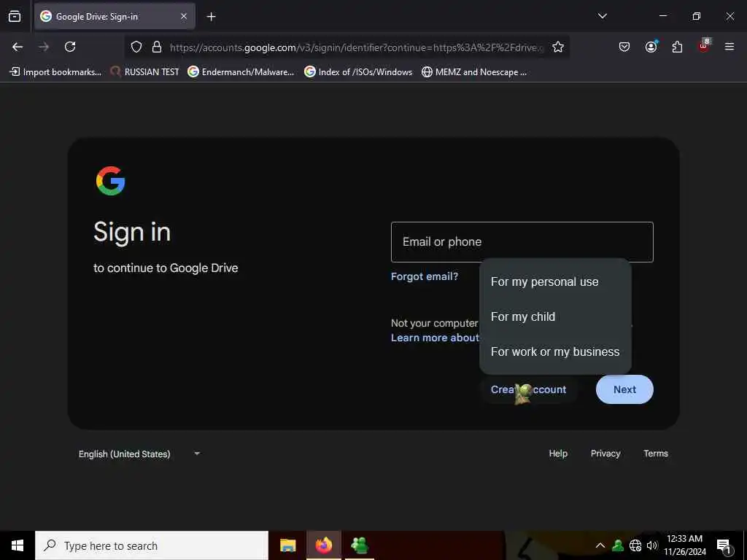
Task: Choose For work or my business
Action: point(555,351)
